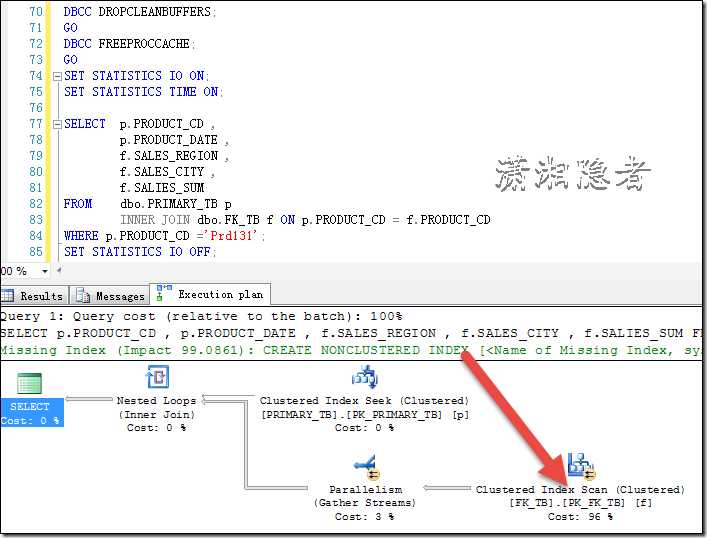Click the Parallelism (Gather Streams) label
This screenshot has width=707, height=538.
click(365, 496)
